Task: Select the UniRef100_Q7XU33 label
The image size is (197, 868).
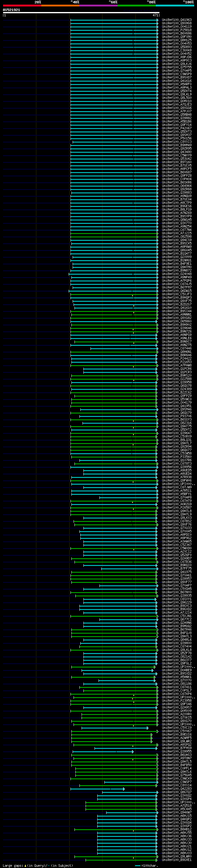Action: point(177,528)
